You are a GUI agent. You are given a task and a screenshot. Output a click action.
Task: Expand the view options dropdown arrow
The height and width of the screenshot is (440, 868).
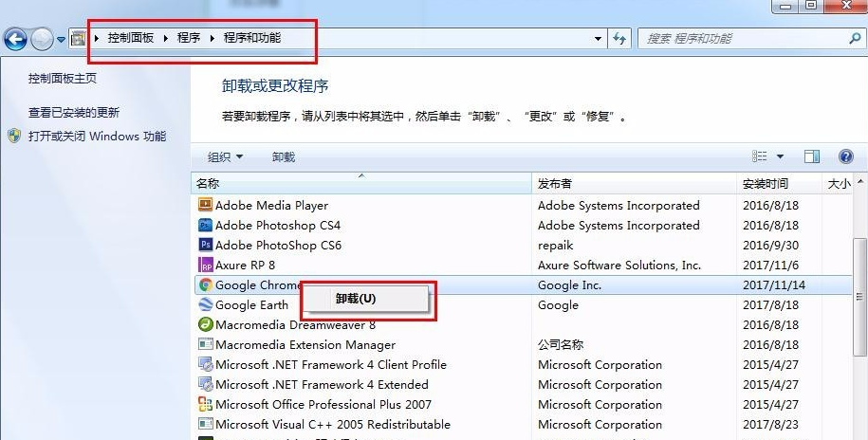click(x=780, y=156)
